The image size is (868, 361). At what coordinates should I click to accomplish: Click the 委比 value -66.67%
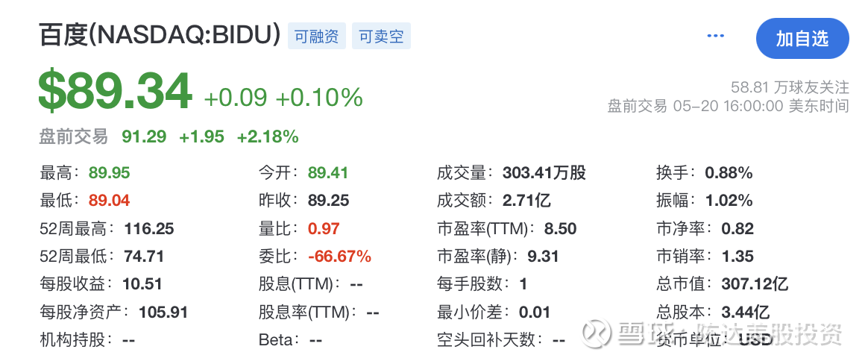[339, 257]
